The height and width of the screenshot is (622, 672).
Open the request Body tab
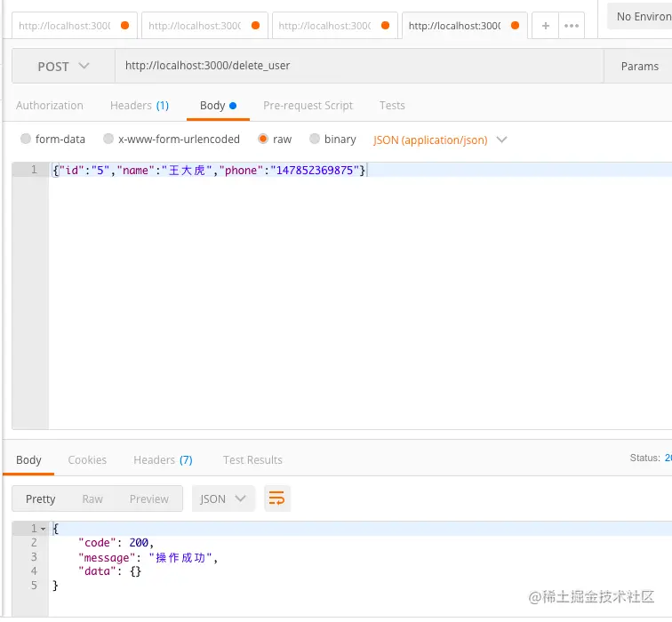coord(218,106)
